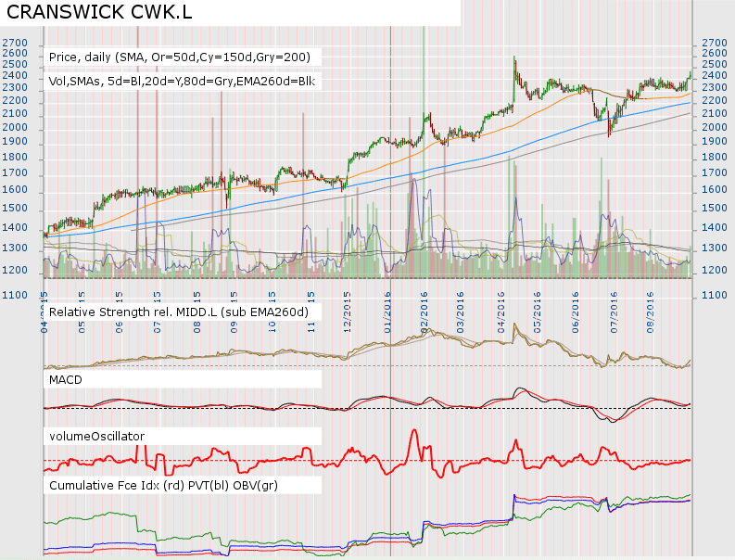Click the MACD panel label
The height and width of the screenshot is (560, 735).
point(66,380)
